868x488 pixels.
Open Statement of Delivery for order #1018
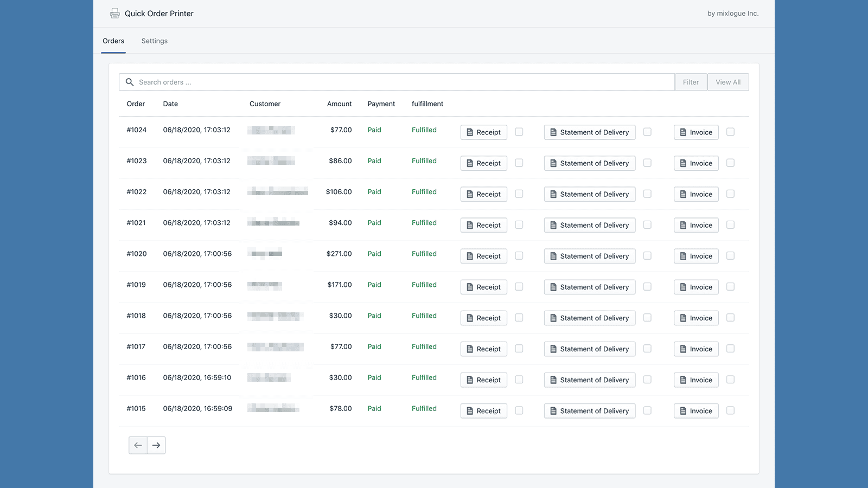590,318
